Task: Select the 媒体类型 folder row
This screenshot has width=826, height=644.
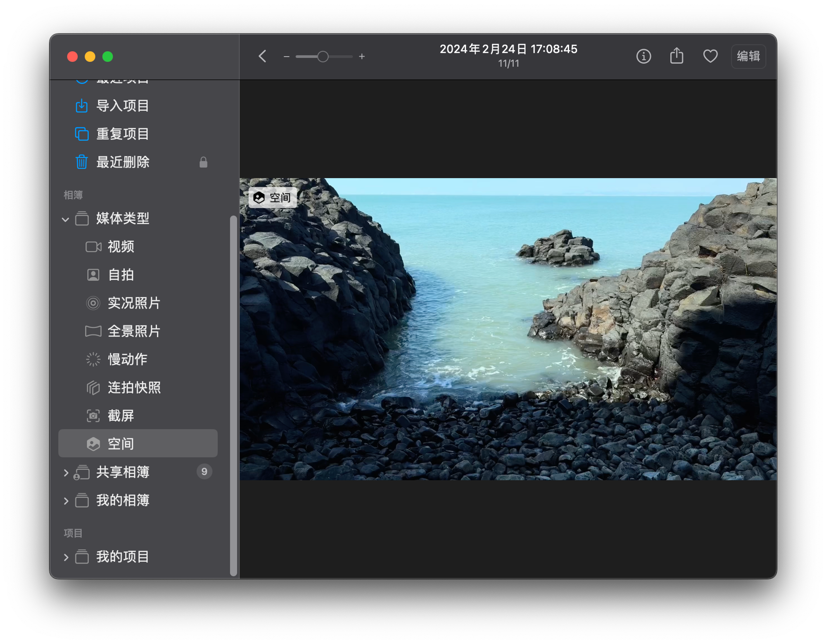Action: tap(138, 219)
